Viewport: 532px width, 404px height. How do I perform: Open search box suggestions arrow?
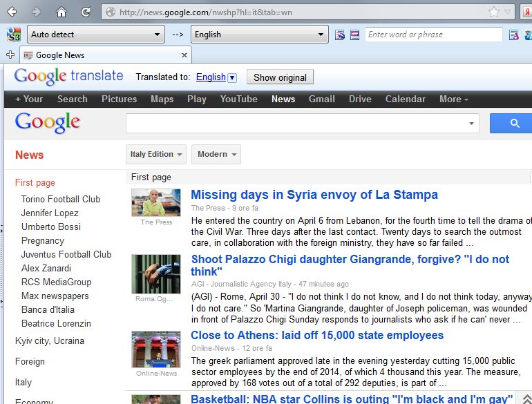click(x=471, y=124)
